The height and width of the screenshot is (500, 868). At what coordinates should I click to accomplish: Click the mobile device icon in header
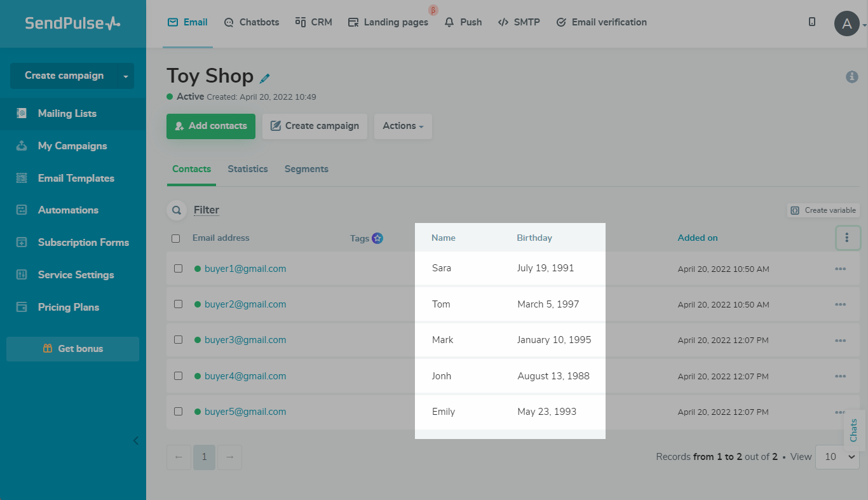pos(812,22)
